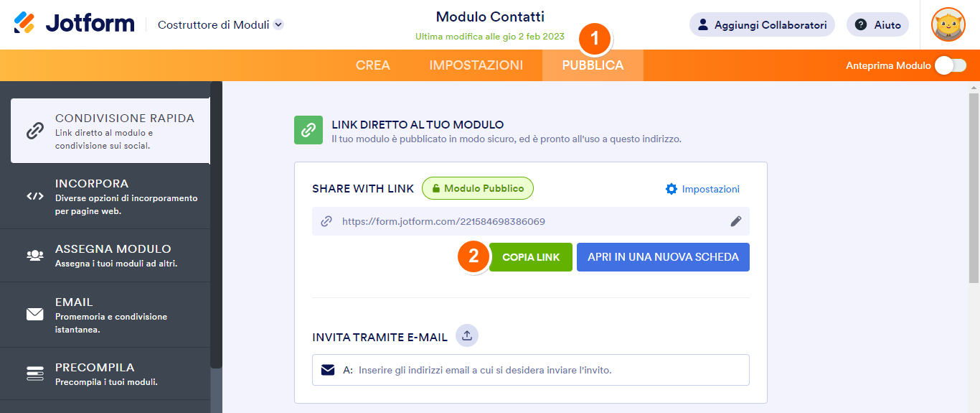Select the PUBBLICA tab
980x413 pixels.
pos(593,65)
